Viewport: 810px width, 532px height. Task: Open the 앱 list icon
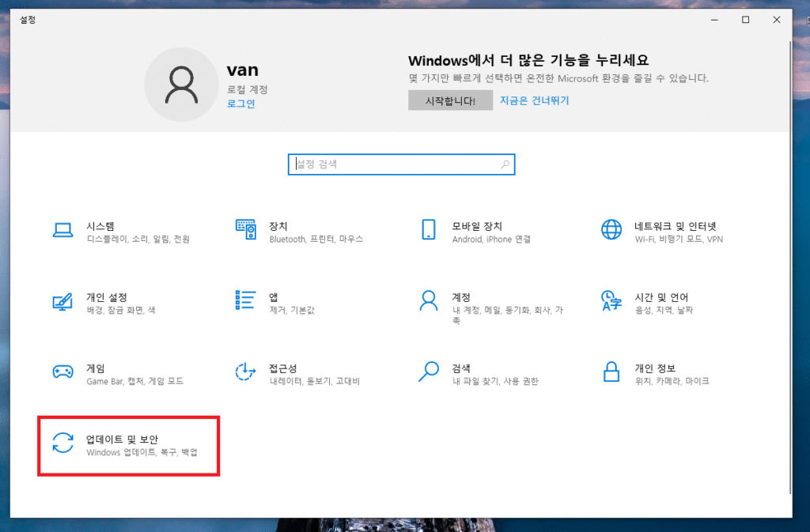(x=246, y=301)
